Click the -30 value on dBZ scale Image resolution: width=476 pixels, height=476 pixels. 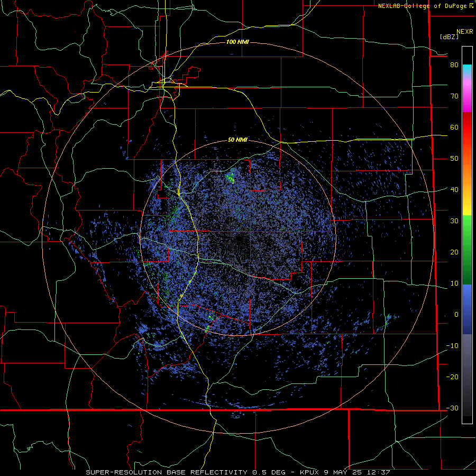tap(452, 408)
